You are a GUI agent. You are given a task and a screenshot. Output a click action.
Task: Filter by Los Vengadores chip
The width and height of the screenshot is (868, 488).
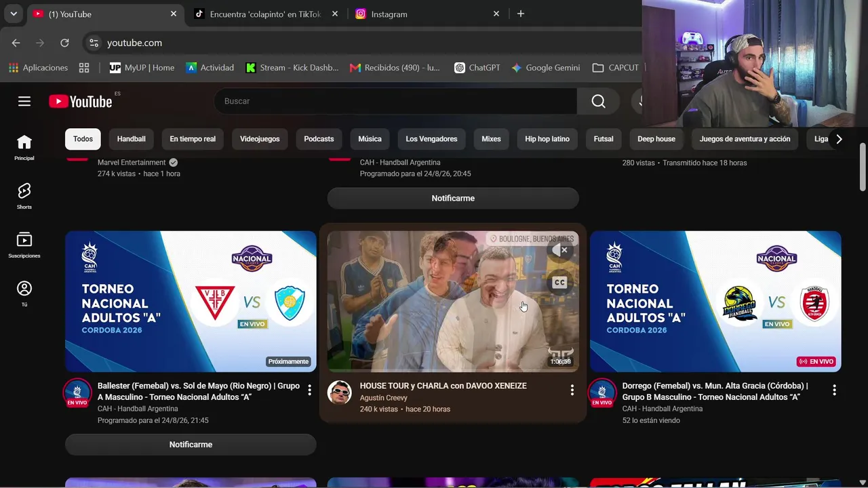(431, 139)
